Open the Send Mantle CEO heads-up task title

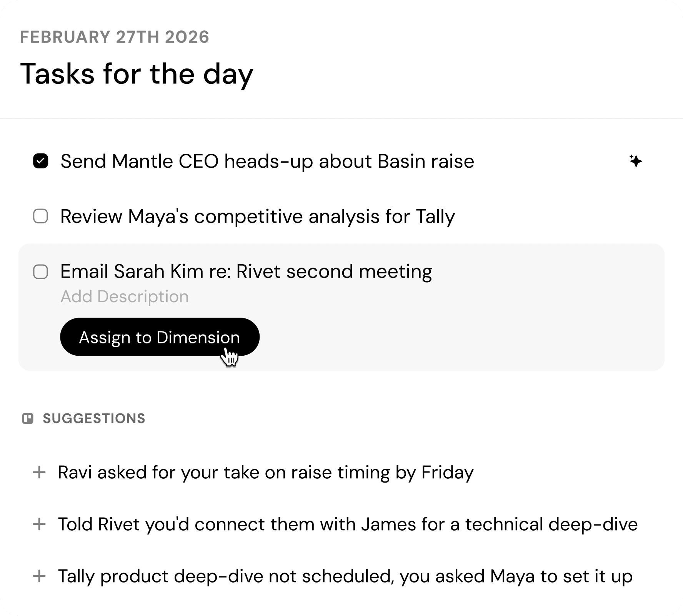[267, 161]
